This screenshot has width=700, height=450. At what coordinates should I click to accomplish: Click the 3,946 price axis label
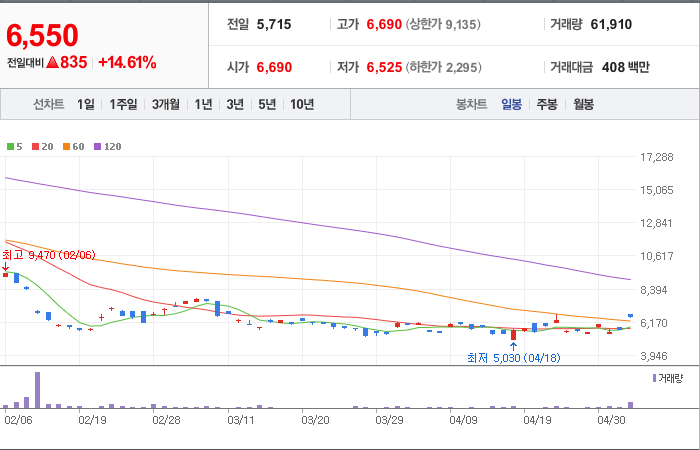point(656,356)
